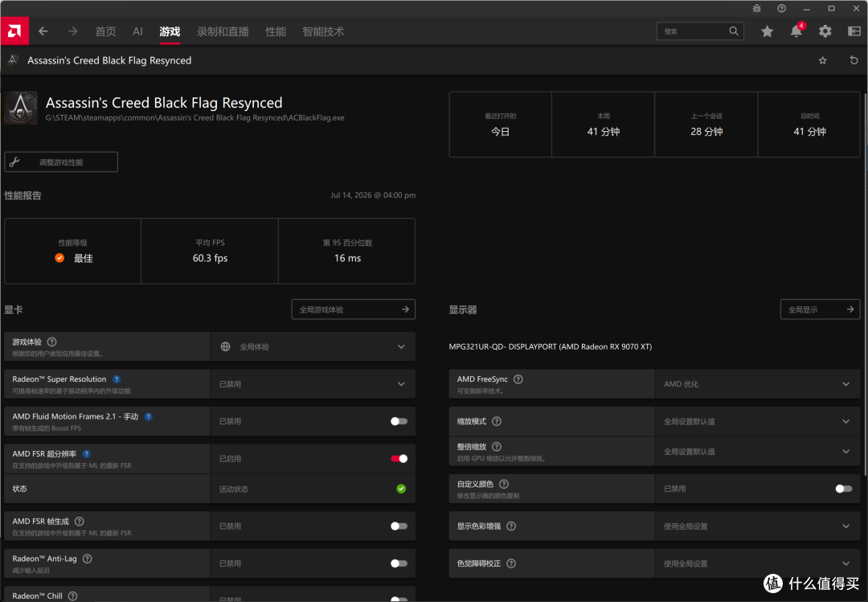The image size is (868, 602).
Task: Go back with the left arrow icon
Action: pos(43,31)
